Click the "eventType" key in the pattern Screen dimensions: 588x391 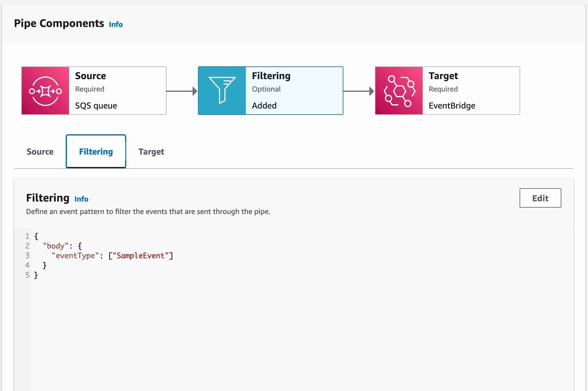(75, 256)
